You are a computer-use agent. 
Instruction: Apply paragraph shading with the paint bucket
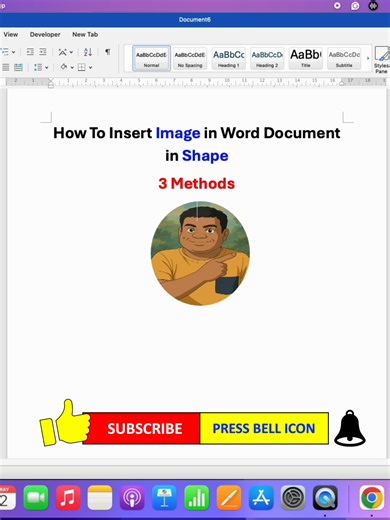(64, 67)
